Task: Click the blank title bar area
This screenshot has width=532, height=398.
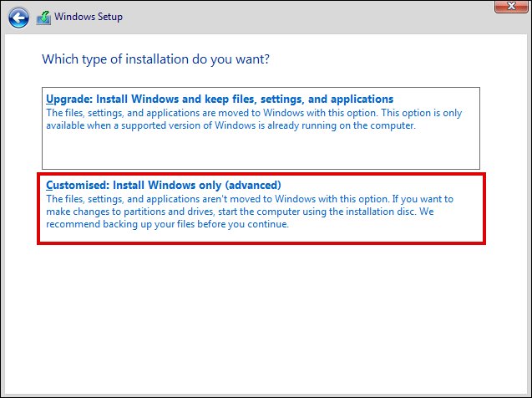Action: pos(292,17)
